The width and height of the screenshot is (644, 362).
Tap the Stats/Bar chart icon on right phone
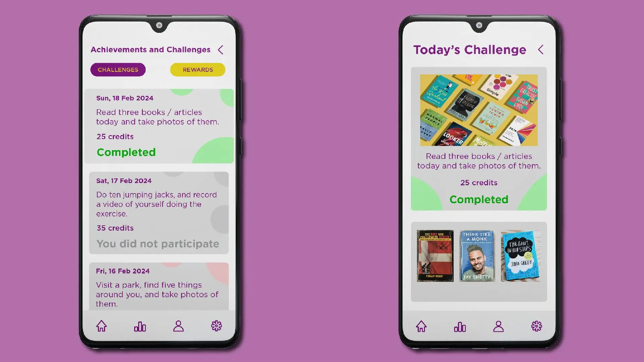(x=460, y=326)
